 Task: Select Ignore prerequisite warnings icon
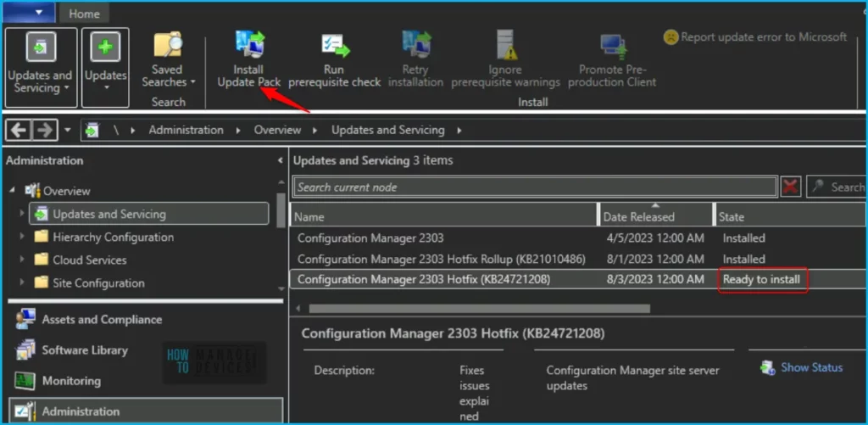[x=505, y=46]
